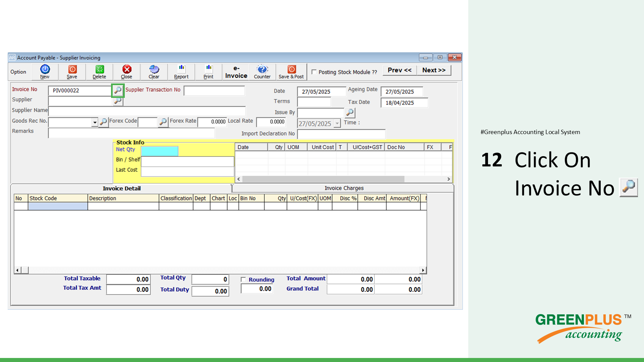
Task: Click the Rounding amount field
Action: (257, 289)
